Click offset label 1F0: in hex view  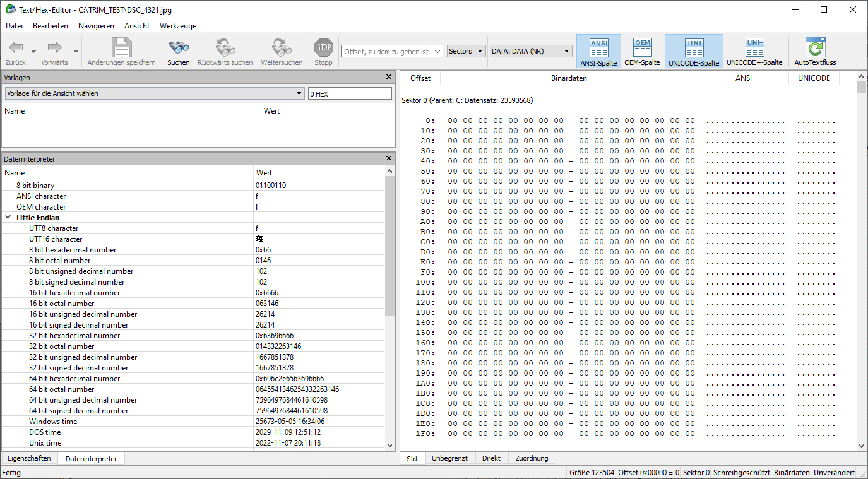coord(425,434)
